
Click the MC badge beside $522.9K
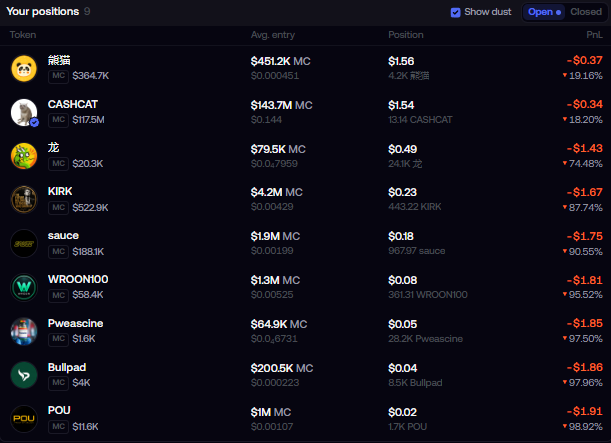pyautogui.click(x=58, y=208)
